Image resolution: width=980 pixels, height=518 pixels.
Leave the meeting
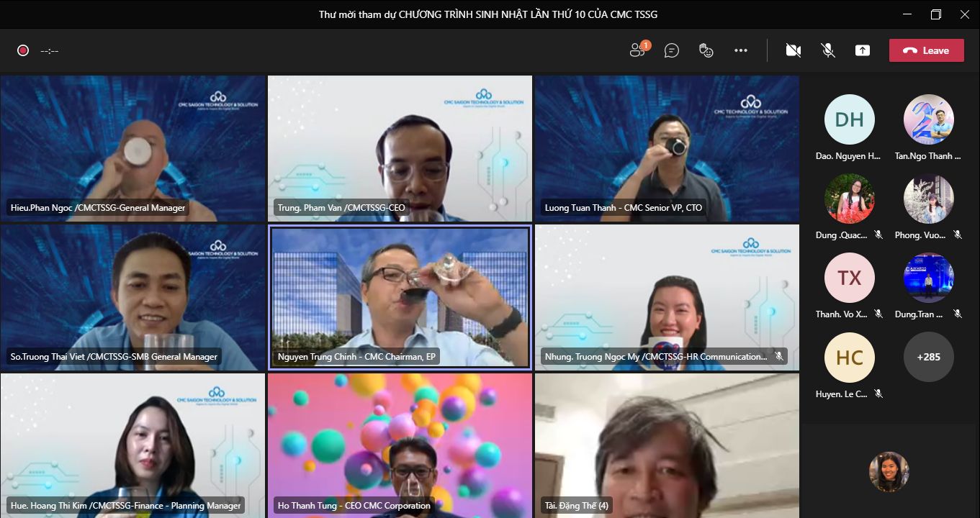click(x=926, y=50)
